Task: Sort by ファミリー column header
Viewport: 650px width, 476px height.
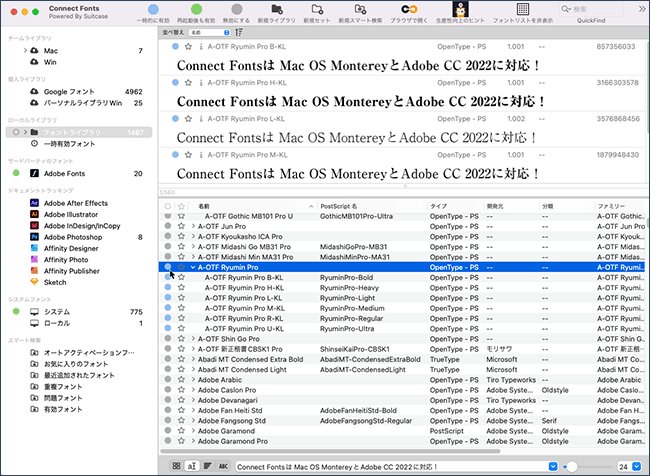Action: tap(619, 206)
